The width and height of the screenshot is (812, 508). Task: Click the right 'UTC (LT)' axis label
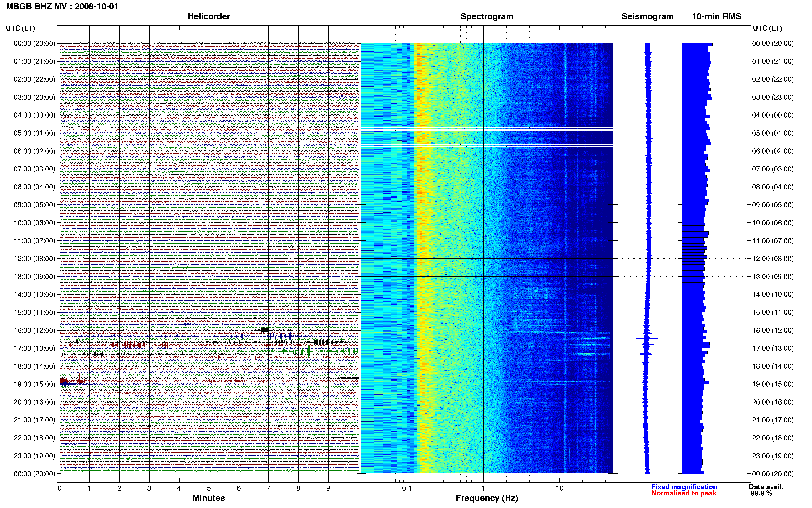click(x=767, y=28)
